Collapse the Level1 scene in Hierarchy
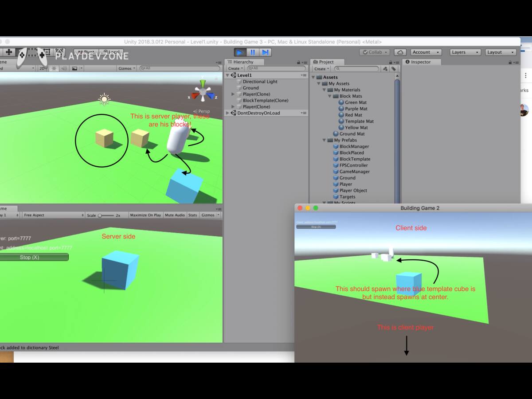The width and height of the screenshot is (532, 399). tap(228, 75)
